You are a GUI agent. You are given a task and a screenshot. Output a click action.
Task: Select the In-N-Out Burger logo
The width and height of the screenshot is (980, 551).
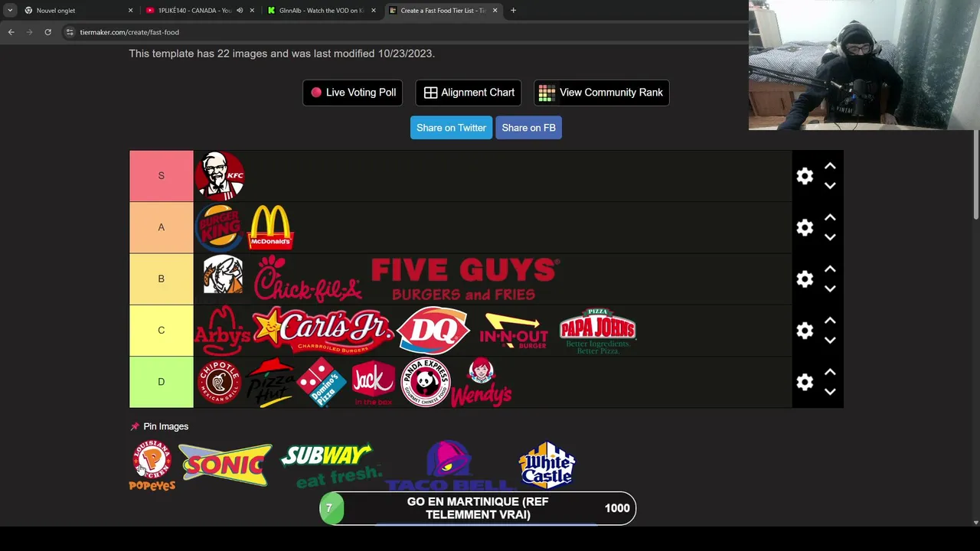tap(514, 331)
